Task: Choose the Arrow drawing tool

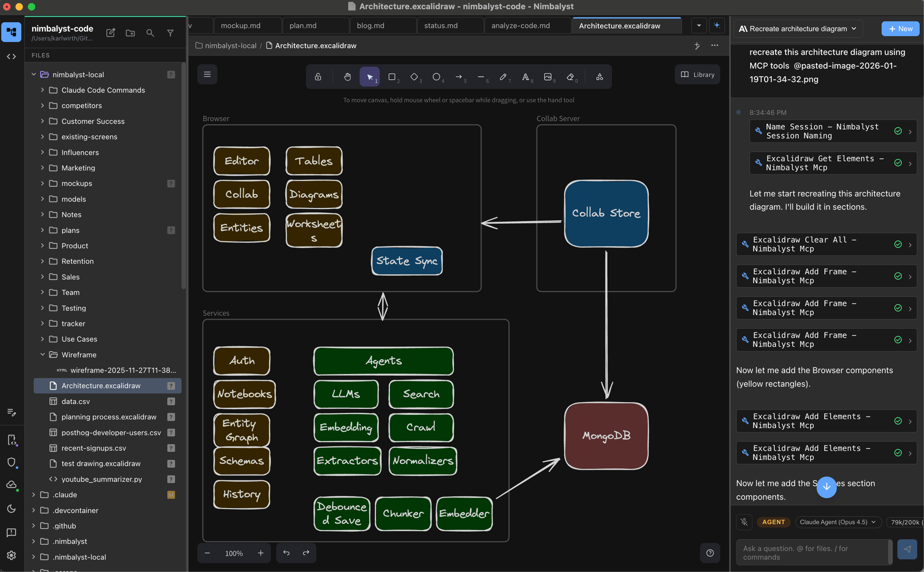Action: [458, 77]
